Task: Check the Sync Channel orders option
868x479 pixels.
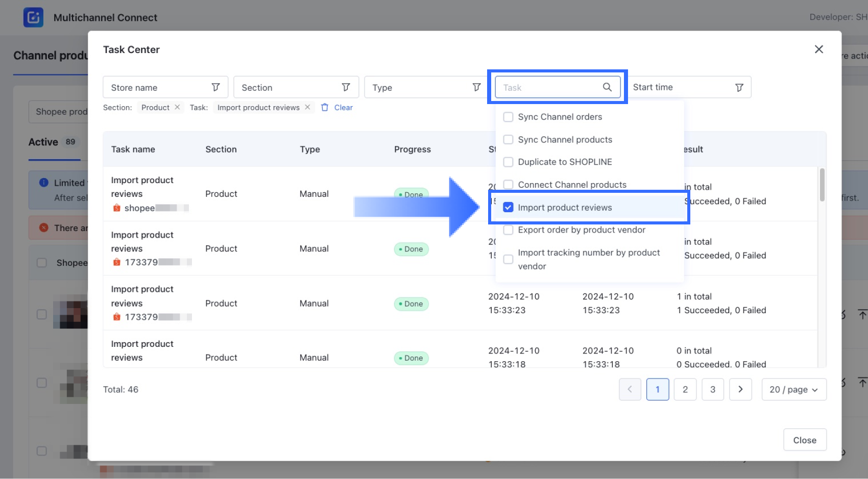Action: click(x=508, y=117)
